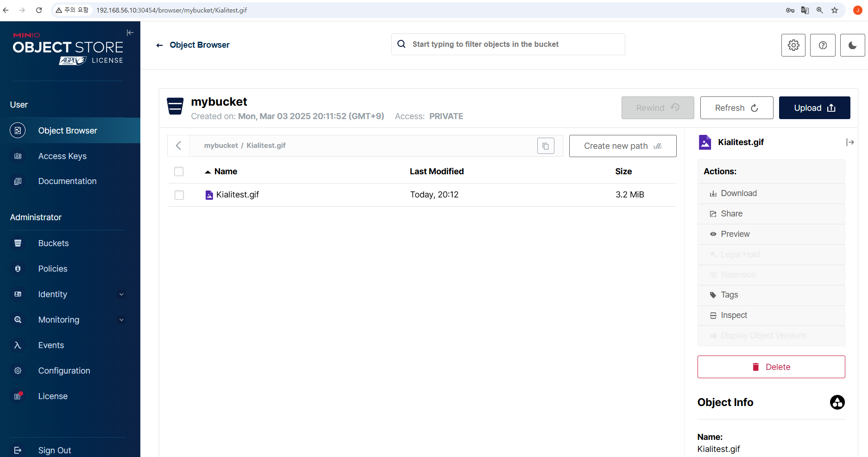Screen dimensions: 868x457
Task: Click the Documentation sidebar icon
Action: click(x=18, y=181)
